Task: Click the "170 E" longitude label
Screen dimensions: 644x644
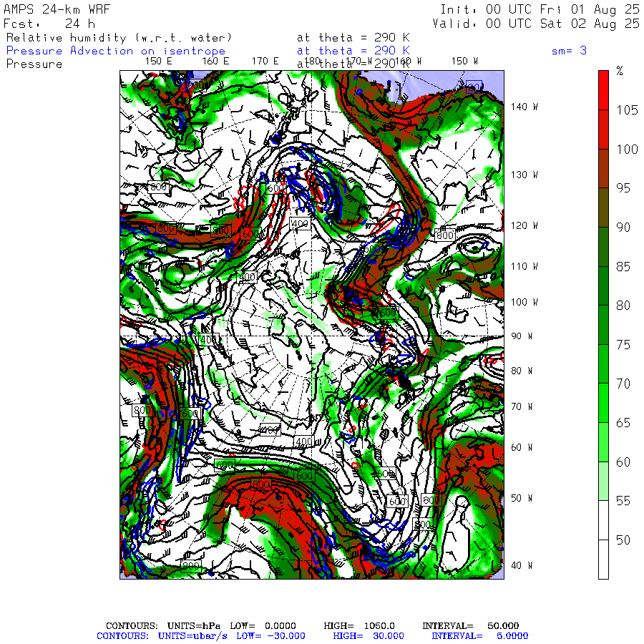Action: click(265, 62)
